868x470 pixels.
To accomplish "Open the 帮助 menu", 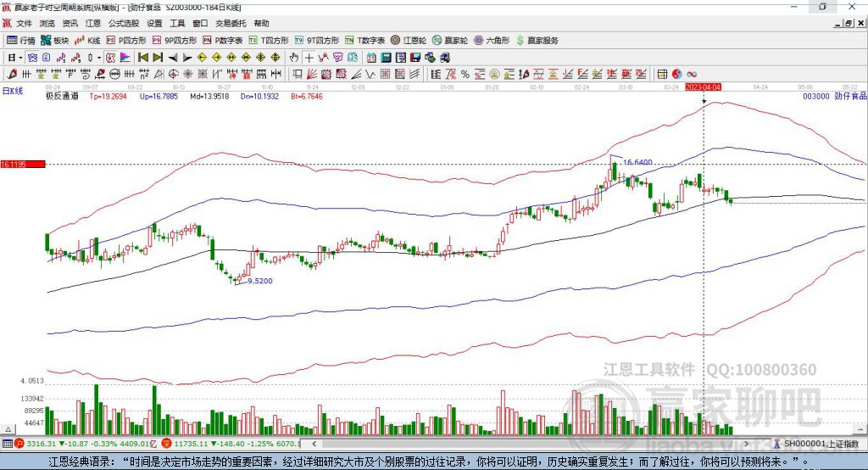I will [261, 23].
